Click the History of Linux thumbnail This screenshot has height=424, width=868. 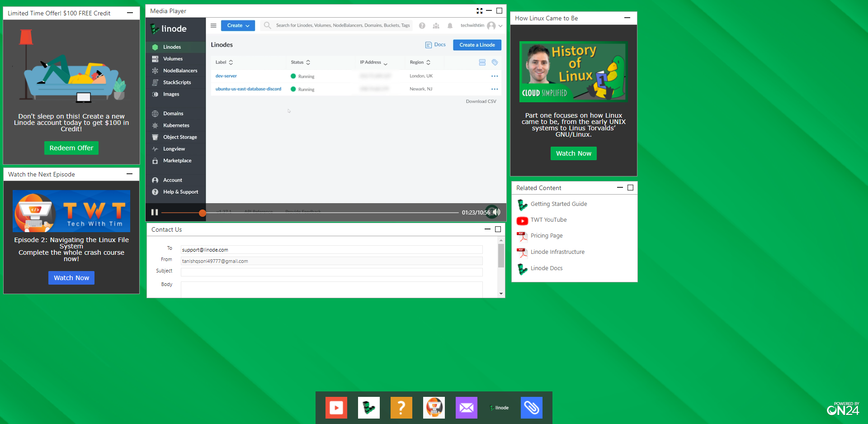coord(574,71)
